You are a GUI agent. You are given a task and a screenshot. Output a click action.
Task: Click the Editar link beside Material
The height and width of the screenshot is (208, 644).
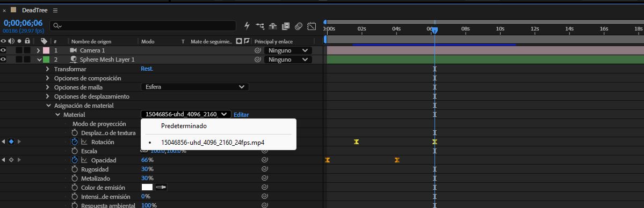point(242,115)
